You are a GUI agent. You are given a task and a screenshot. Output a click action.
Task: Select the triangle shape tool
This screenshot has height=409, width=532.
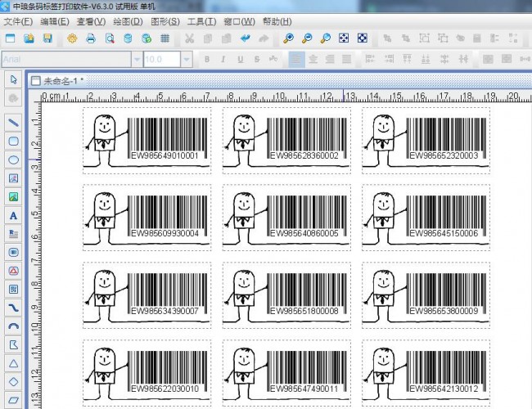click(13, 363)
